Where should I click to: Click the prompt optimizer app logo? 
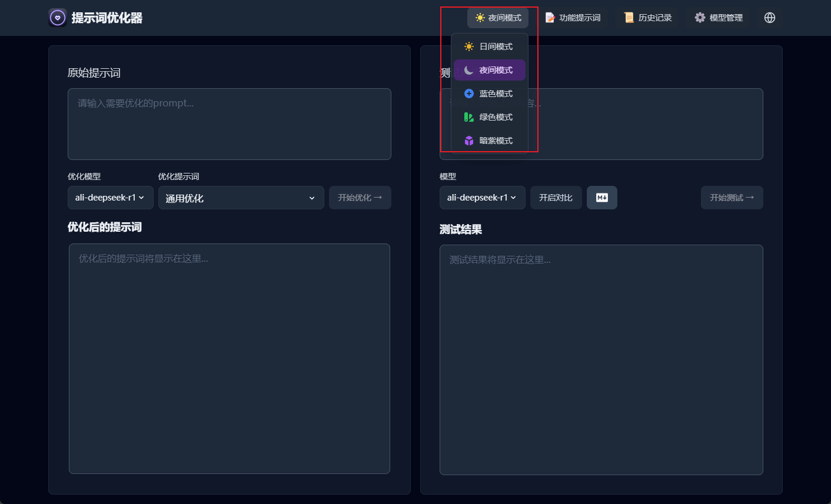[57, 18]
